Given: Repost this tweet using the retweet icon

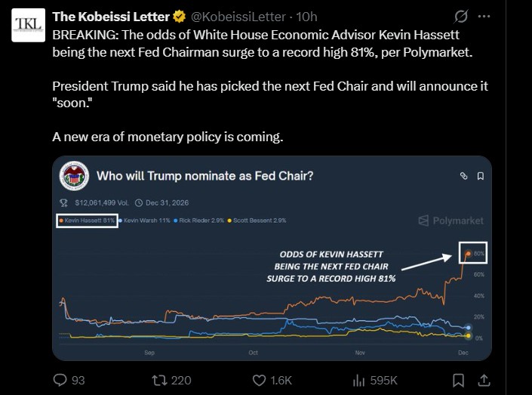Looking at the screenshot, I should click(160, 380).
